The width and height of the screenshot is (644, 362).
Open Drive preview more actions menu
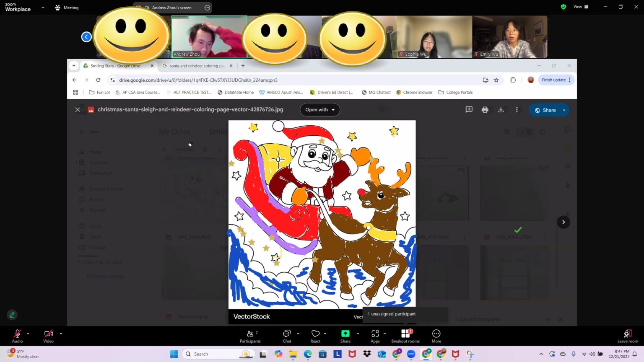517,110
